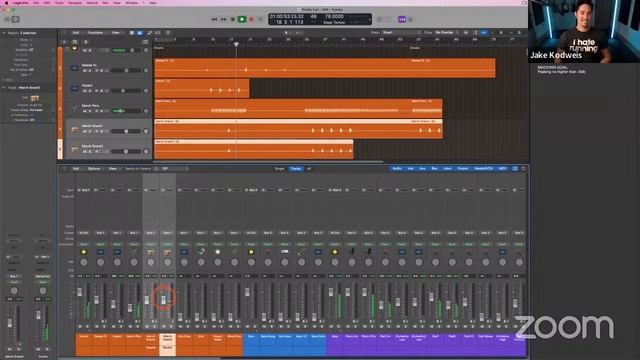Toggle the purple count-in button in the control bar

pyautogui.click(x=402, y=19)
